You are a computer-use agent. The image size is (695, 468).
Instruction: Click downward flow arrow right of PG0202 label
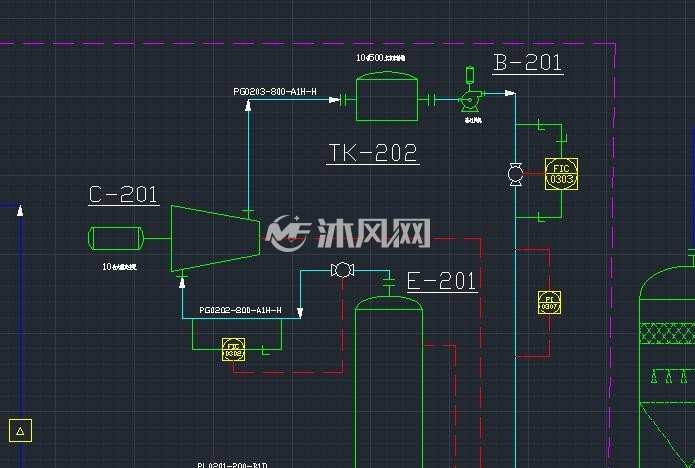[300, 313]
